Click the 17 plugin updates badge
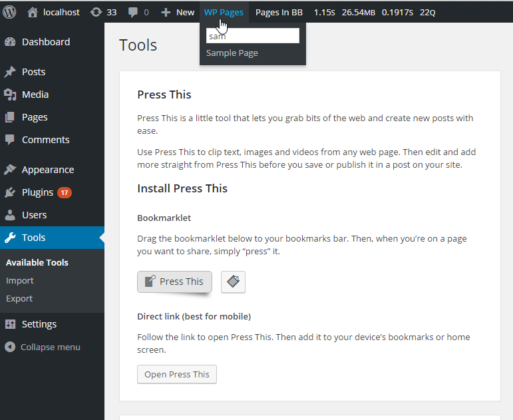The height and width of the screenshot is (420, 513). tap(65, 192)
